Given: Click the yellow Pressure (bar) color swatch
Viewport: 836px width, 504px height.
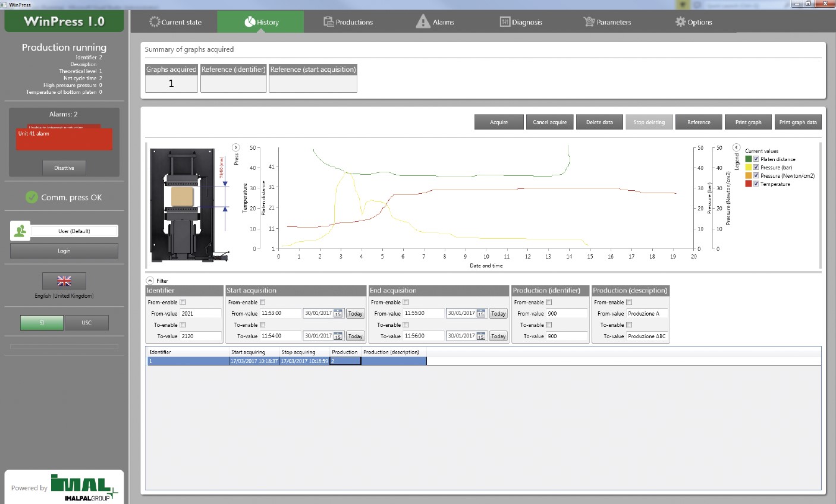Looking at the screenshot, I should [749, 168].
